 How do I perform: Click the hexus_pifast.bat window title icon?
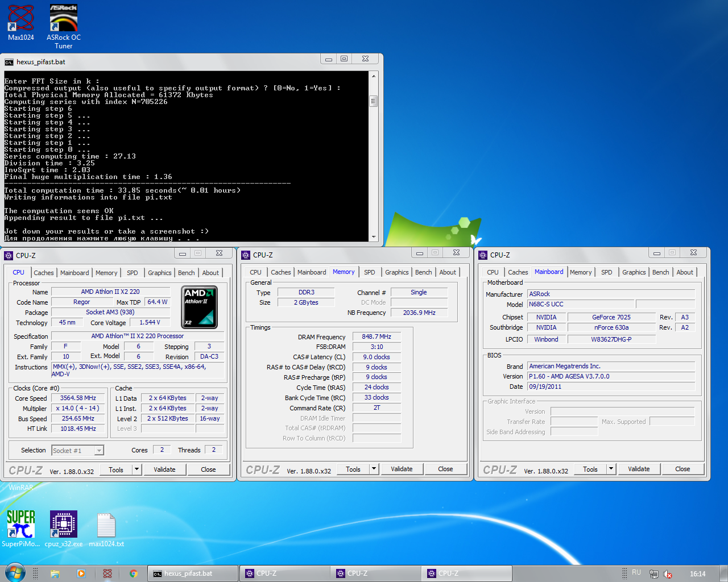click(x=9, y=62)
